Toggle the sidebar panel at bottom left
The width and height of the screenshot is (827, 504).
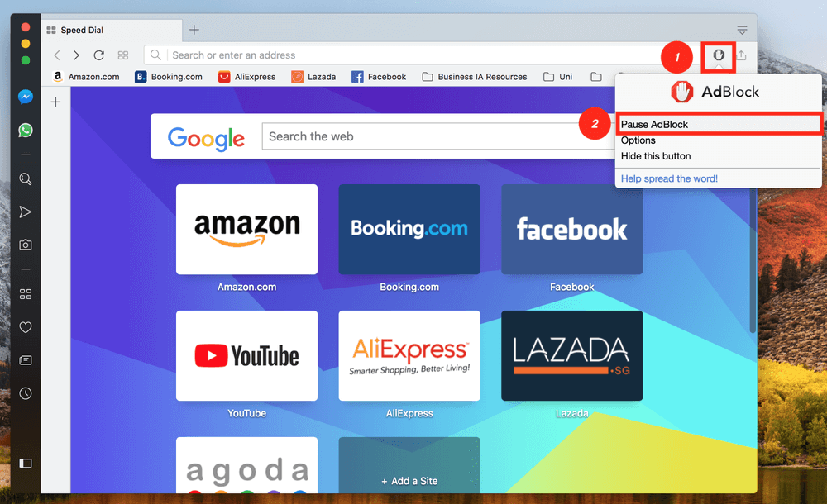(x=26, y=463)
